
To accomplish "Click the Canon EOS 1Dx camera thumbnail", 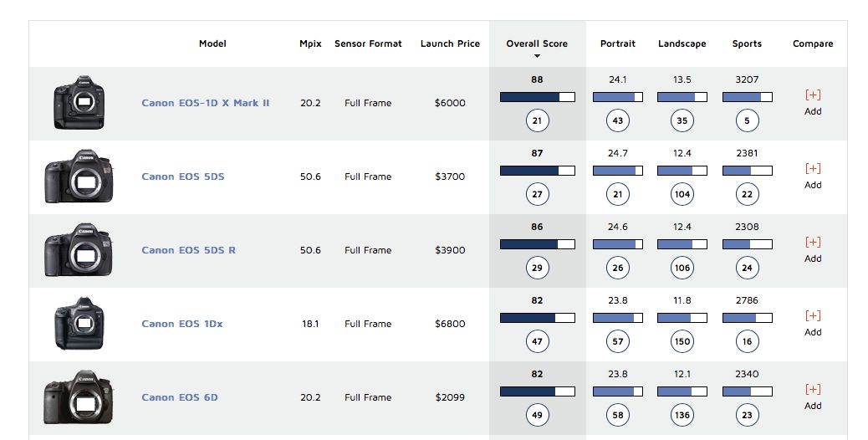I will click(79, 323).
